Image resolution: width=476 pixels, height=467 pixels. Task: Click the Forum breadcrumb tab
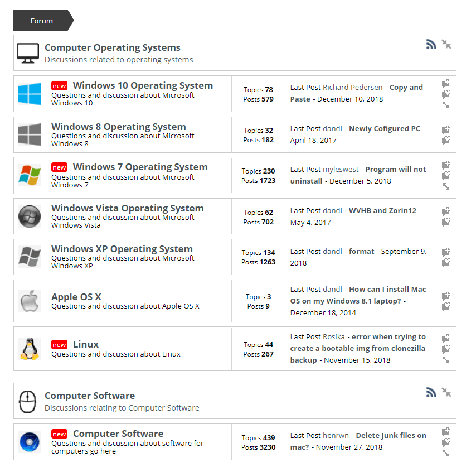[x=43, y=21]
